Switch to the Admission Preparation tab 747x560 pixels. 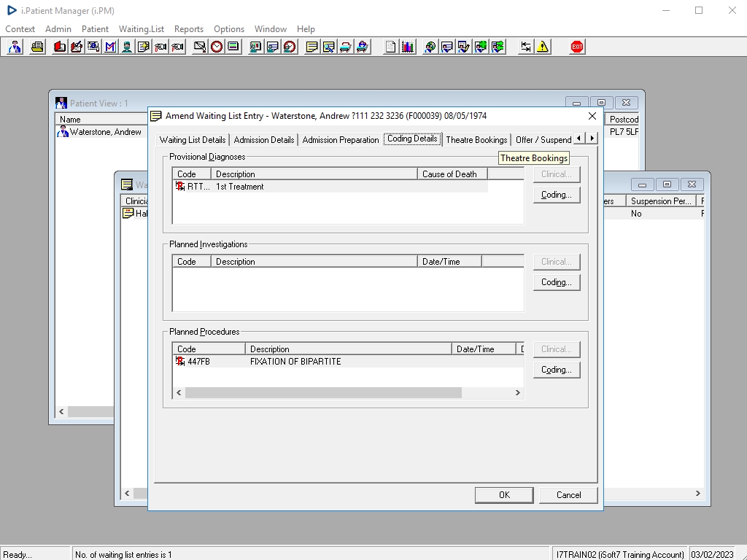pyautogui.click(x=341, y=140)
